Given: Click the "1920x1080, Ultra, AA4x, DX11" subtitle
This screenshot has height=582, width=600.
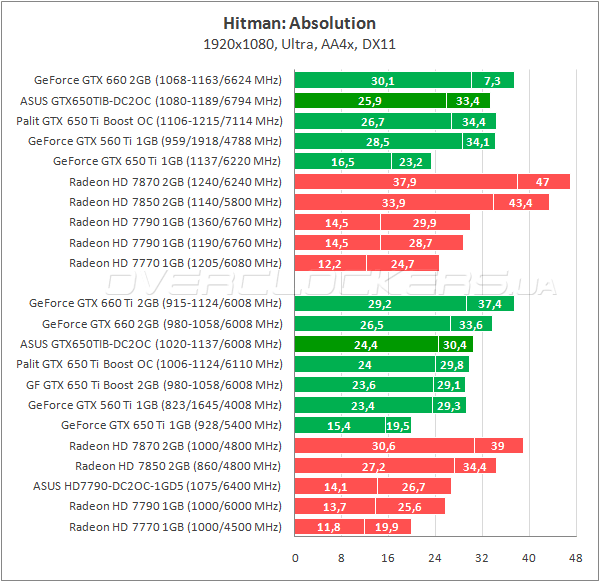Looking at the screenshot, I should coord(300,44).
